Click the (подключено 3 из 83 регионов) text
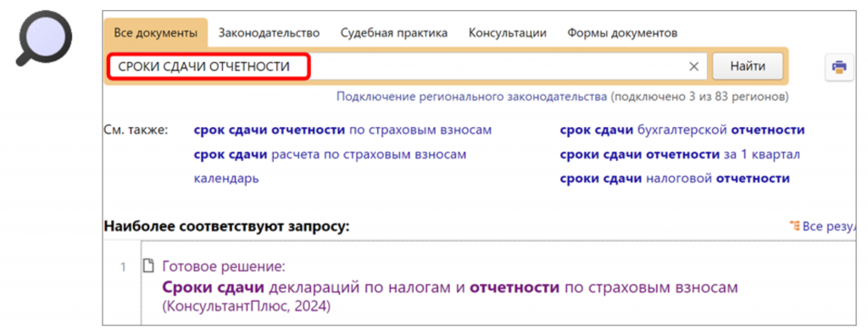This screenshot has width=868, height=333. (x=699, y=97)
